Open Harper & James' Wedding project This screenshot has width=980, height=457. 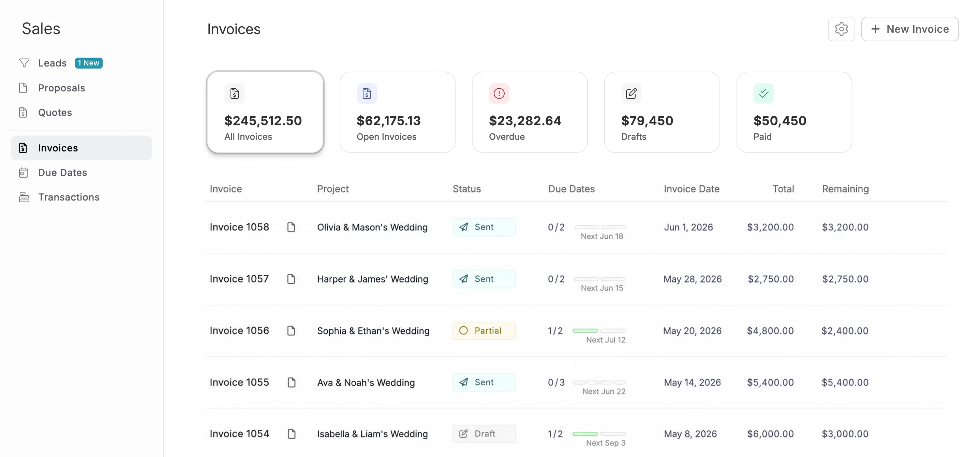tap(372, 279)
